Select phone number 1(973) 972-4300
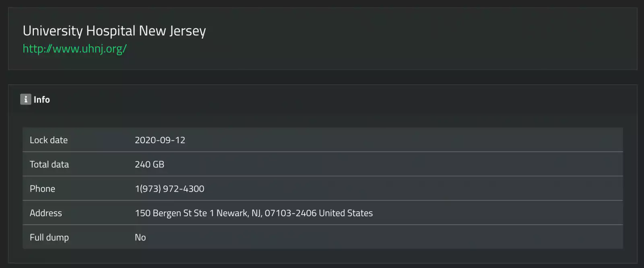 click(x=169, y=189)
